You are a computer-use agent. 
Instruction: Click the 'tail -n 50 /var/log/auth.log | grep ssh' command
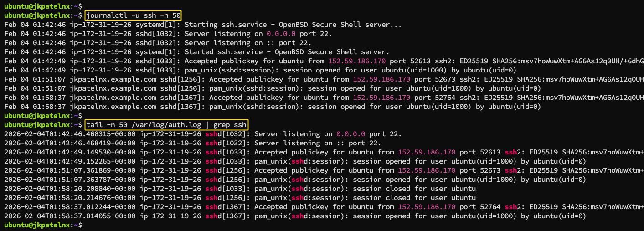pyautogui.click(x=166, y=125)
